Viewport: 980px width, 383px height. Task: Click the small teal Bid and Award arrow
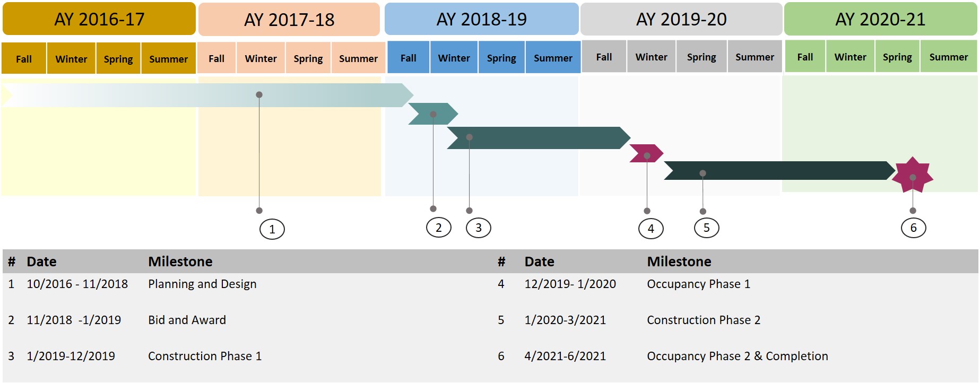pos(432,114)
